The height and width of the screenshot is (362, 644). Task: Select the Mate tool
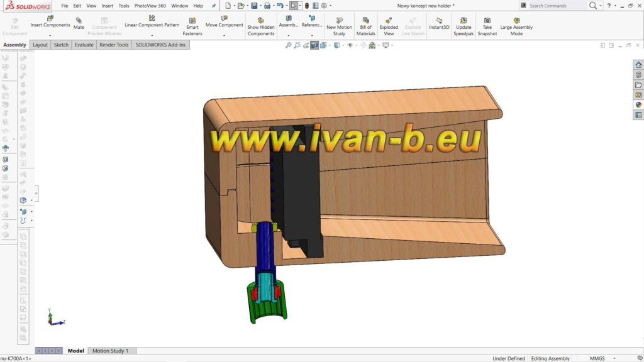pyautogui.click(x=79, y=23)
